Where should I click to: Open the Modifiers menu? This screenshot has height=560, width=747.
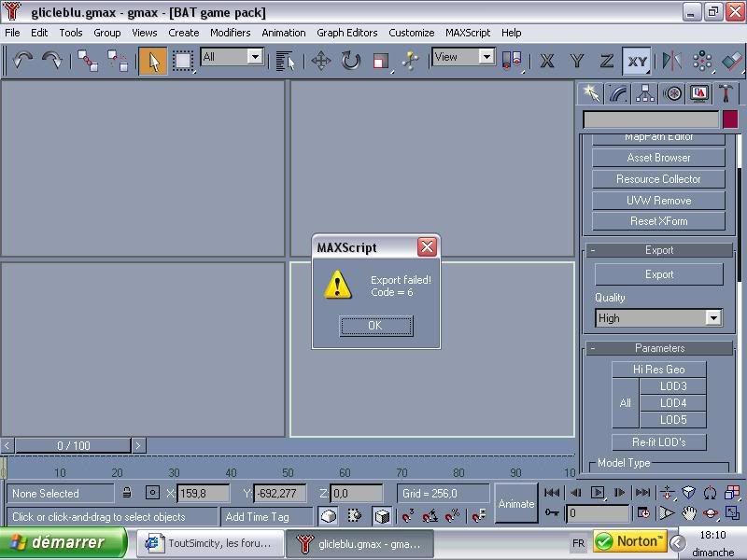[x=230, y=33]
